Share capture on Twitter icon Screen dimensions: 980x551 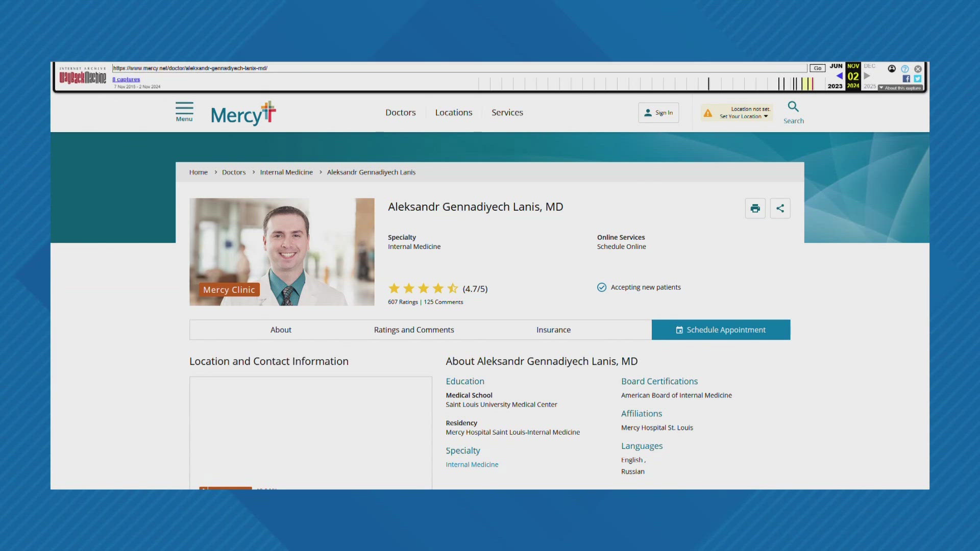[x=917, y=79]
